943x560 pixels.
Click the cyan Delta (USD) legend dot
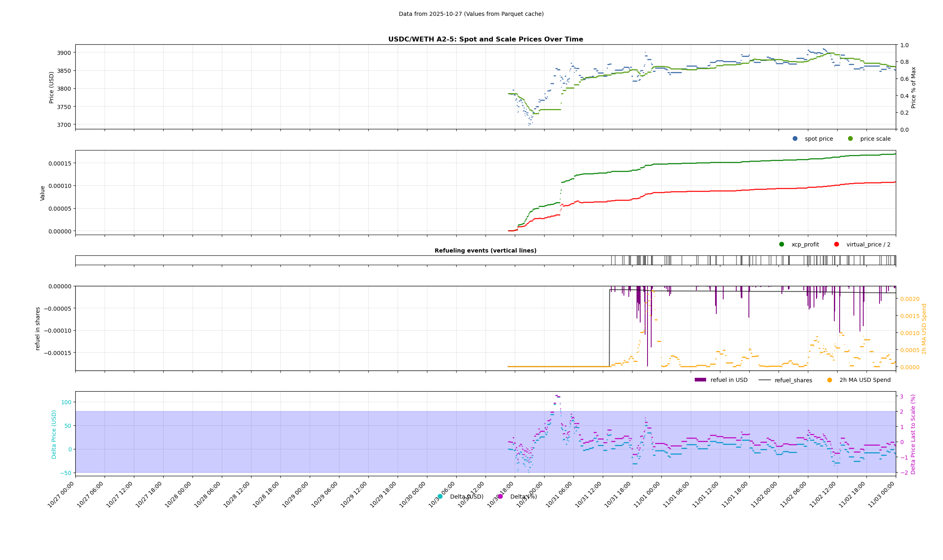pos(440,497)
